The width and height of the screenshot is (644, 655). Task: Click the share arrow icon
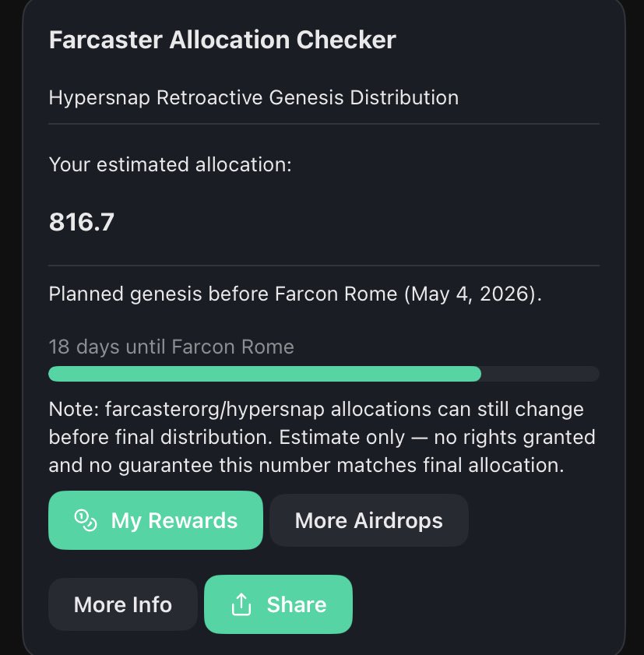click(x=241, y=604)
